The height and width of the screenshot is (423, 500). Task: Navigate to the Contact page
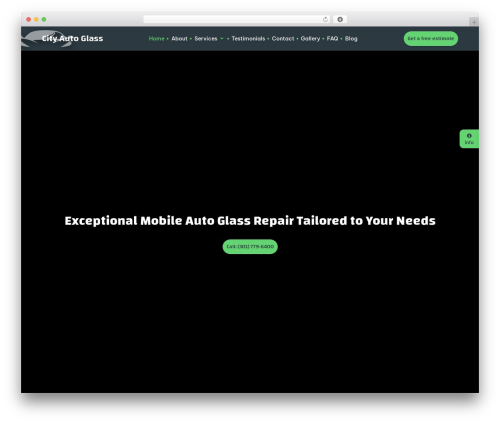pos(283,39)
